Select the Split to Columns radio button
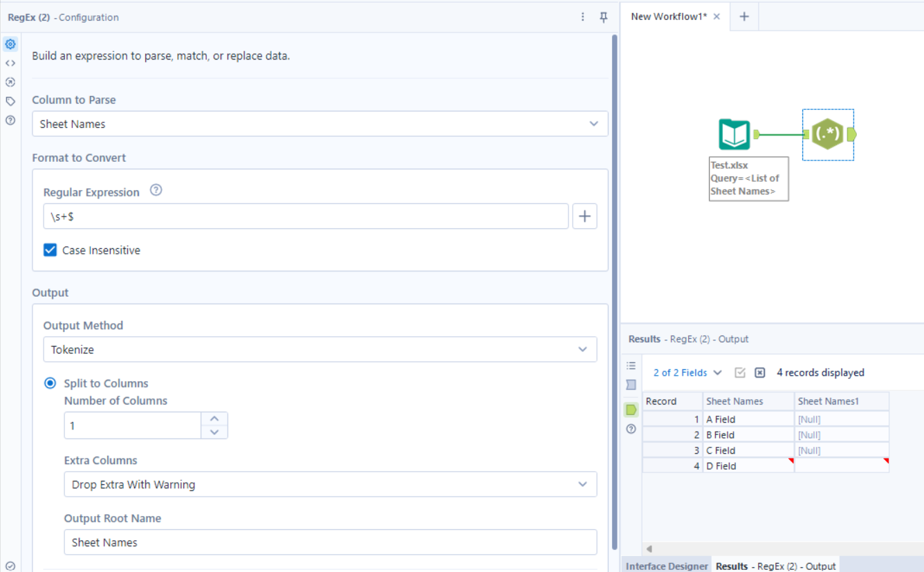This screenshot has width=924, height=572. [50, 383]
